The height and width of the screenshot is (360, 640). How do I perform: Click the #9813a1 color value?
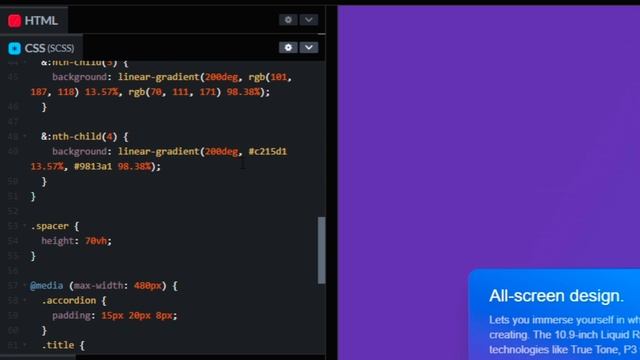click(x=93, y=167)
